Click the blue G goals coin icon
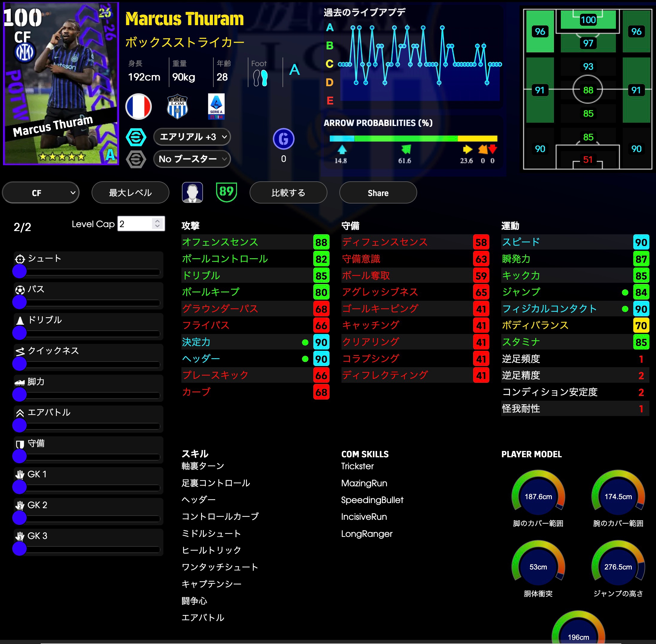The height and width of the screenshot is (644, 656). 283,139
